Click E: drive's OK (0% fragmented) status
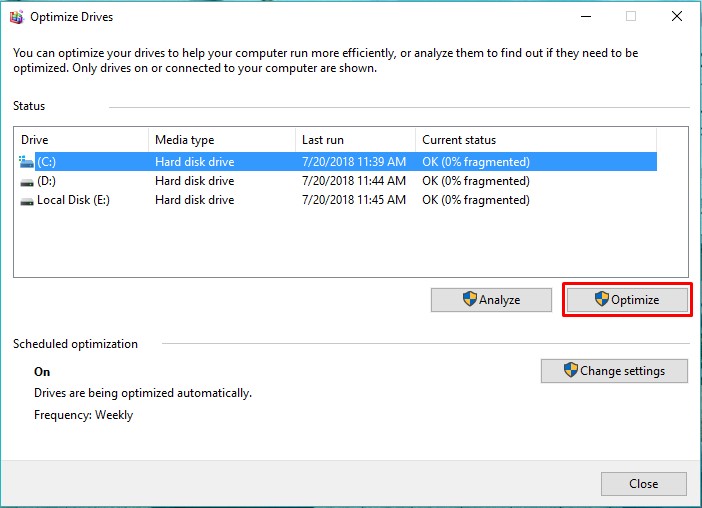 475,200
